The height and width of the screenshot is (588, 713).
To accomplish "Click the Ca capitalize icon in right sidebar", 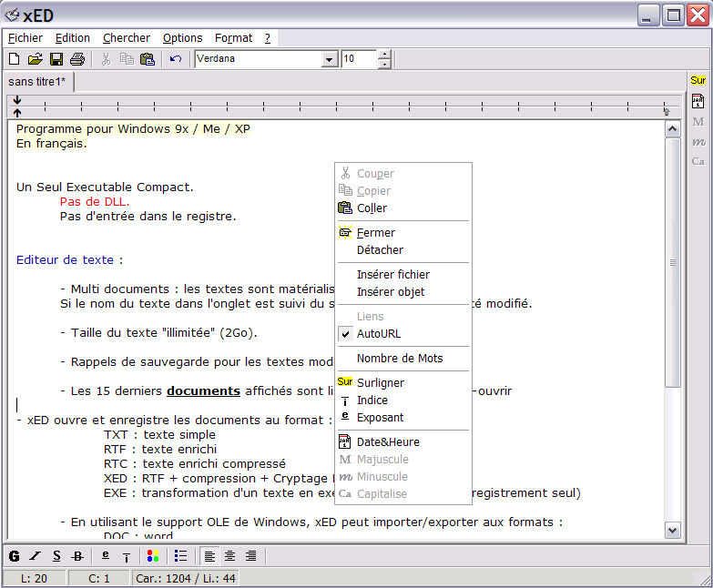I will [x=698, y=161].
